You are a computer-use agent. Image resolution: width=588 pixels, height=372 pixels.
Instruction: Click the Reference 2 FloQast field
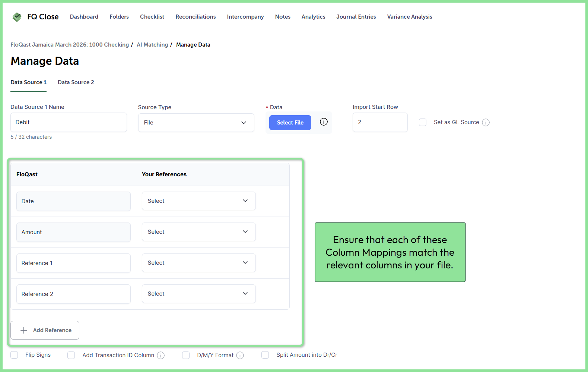(x=73, y=294)
